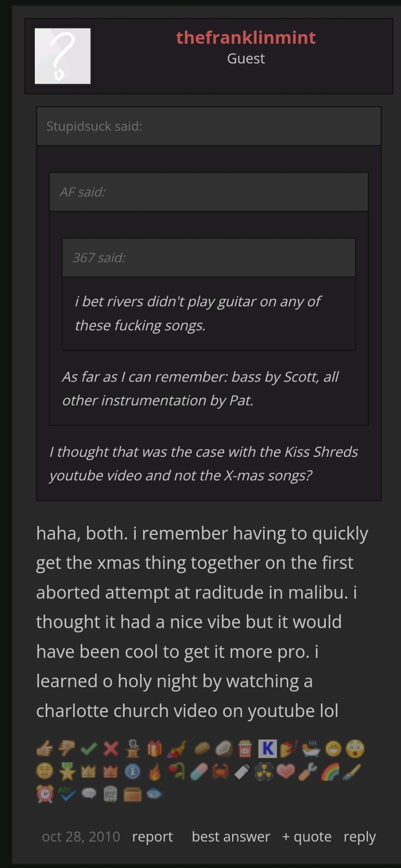Mark post as best answer
The image size is (401, 868).
pyautogui.click(x=231, y=837)
